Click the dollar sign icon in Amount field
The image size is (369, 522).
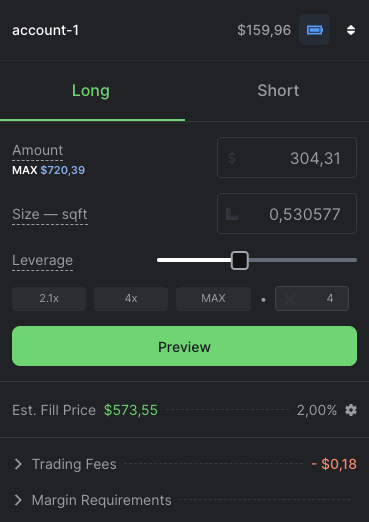click(x=232, y=158)
